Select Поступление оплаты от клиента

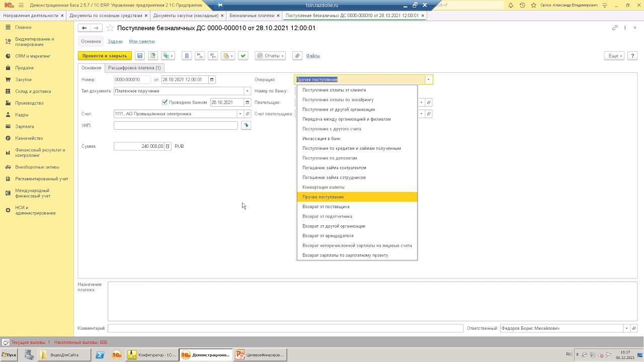(357, 90)
